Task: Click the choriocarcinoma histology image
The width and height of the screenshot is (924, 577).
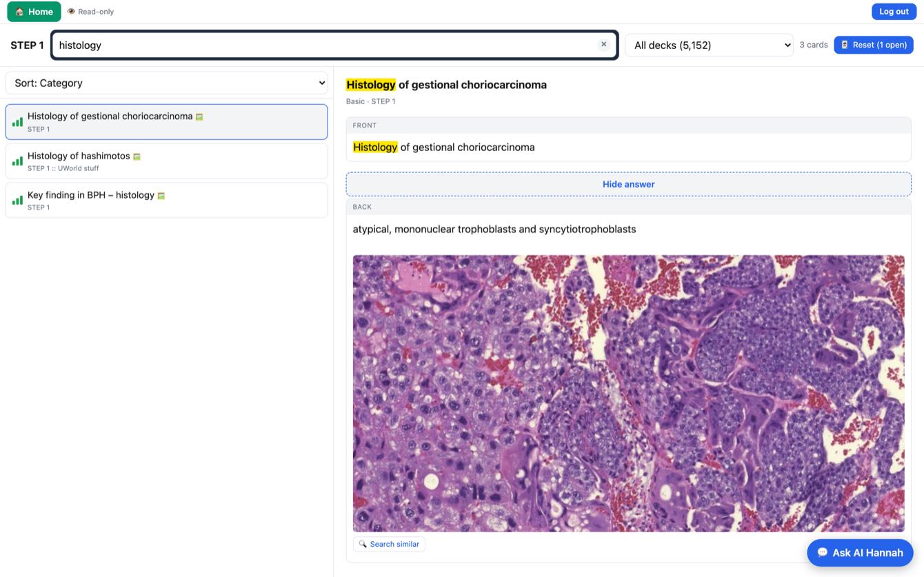Action: 628,393
